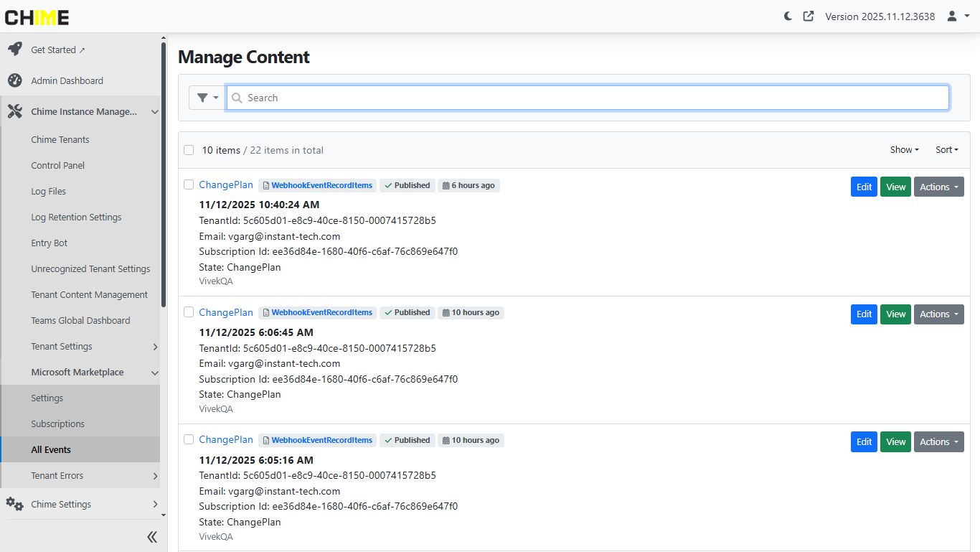Click into the Search content field
Image resolution: width=980 pixels, height=552 pixels.
point(588,98)
